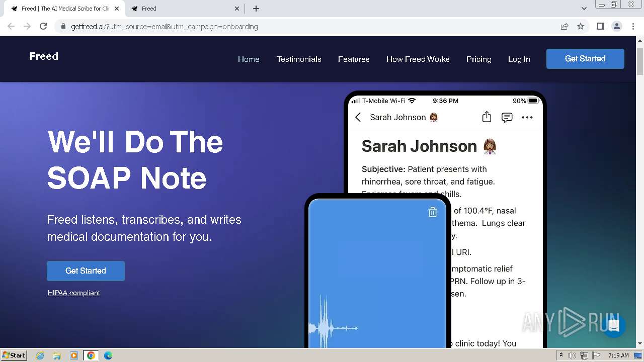The width and height of the screenshot is (644, 362).
Task: Click the browser forward arrow
Action: coord(27,26)
